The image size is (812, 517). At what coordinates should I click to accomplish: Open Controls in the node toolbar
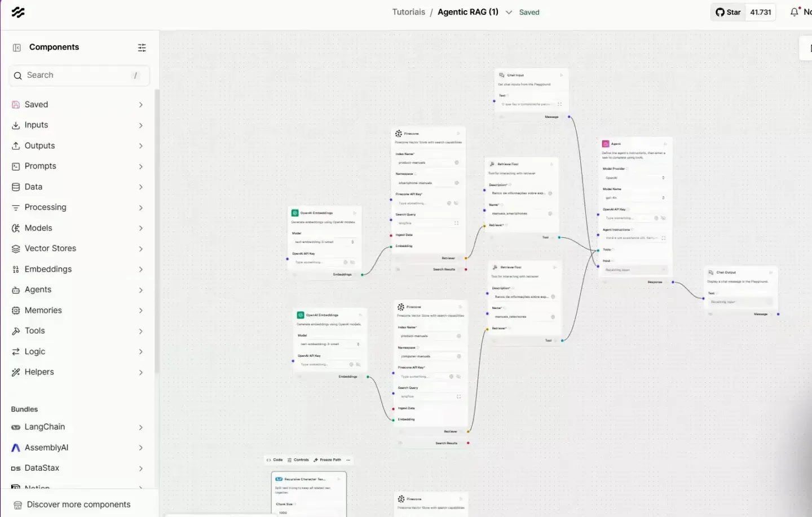[298, 460]
